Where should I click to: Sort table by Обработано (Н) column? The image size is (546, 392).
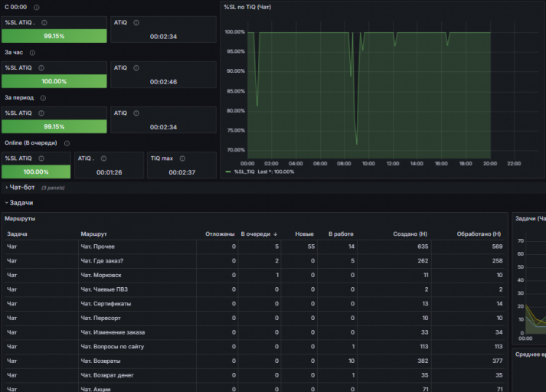pyautogui.click(x=479, y=234)
